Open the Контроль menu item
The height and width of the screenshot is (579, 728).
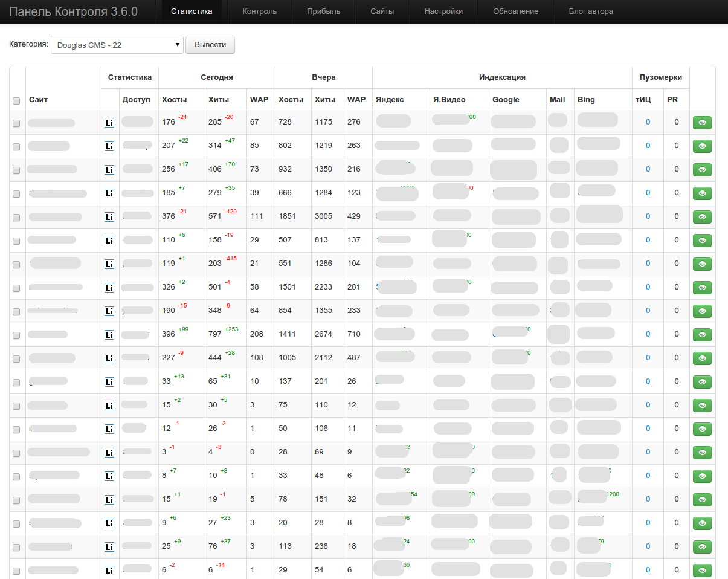260,11
